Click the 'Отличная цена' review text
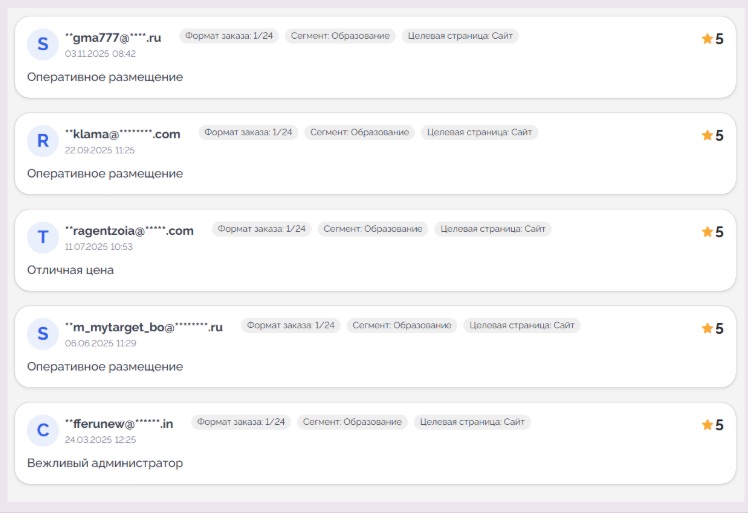748x514 pixels. [x=70, y=270]
